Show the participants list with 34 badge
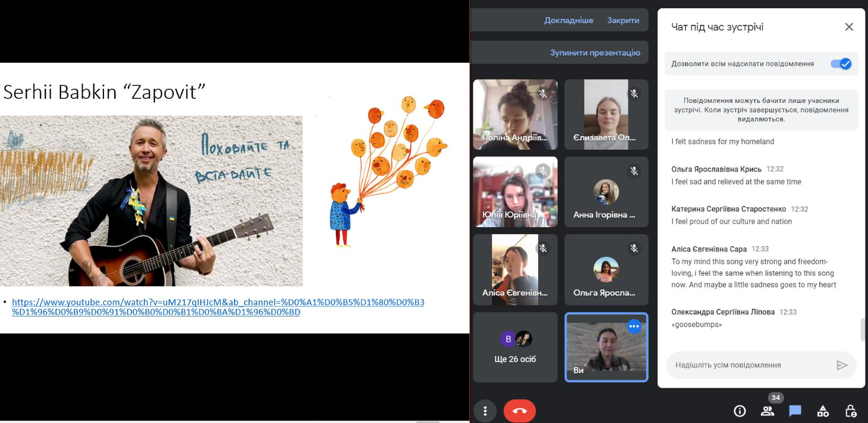This screenshot has height=423, width=868. click(767, 411)
